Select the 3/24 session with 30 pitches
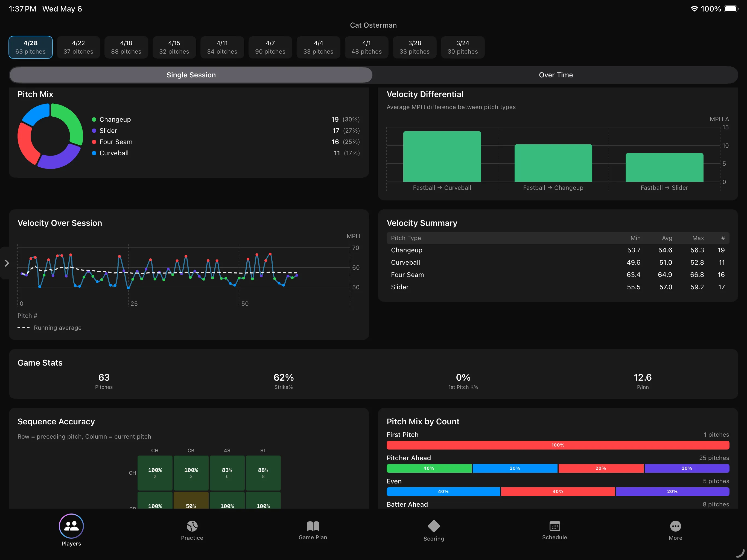This screenshot has height=560, width=747. pos(463,47)
